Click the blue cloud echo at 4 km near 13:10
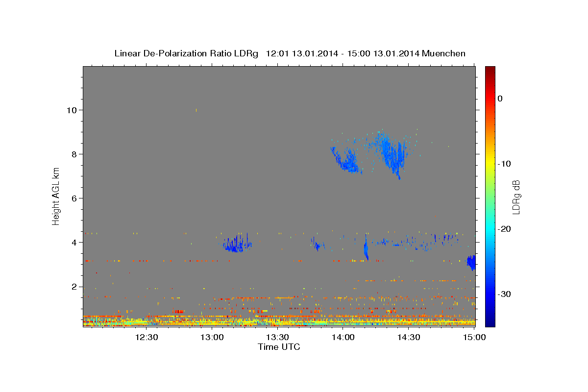The width and height of the screenshot is (588, 392). pyautogui.click(x=237, y=244)
